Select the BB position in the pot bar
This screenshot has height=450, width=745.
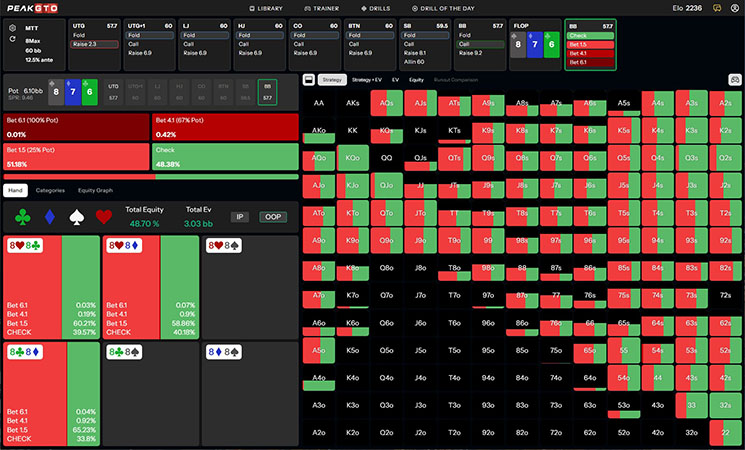(266, 92)
